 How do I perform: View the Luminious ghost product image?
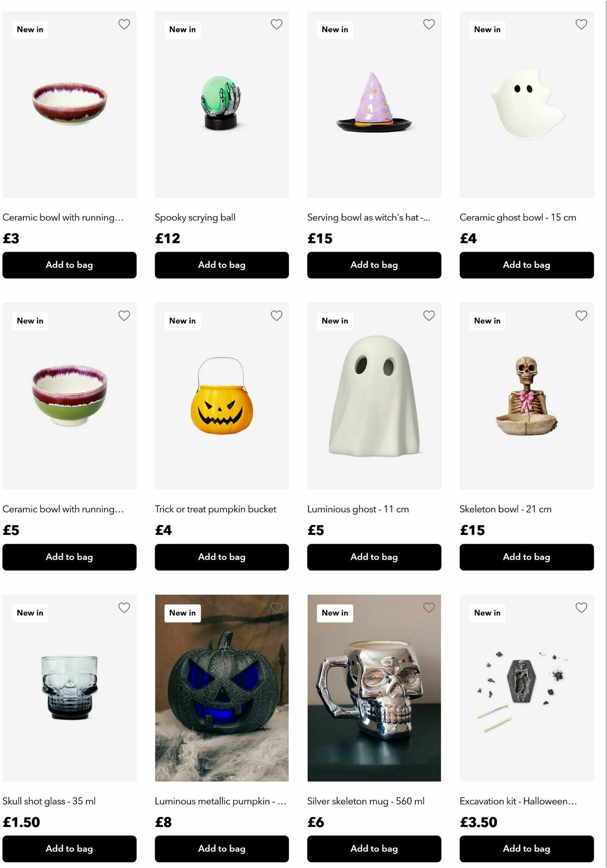[374, 396]
